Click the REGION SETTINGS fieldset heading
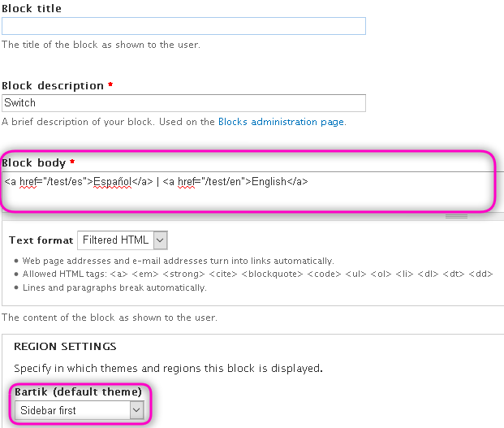Viewport: 504px width, 428px height. tap(65, 346)
